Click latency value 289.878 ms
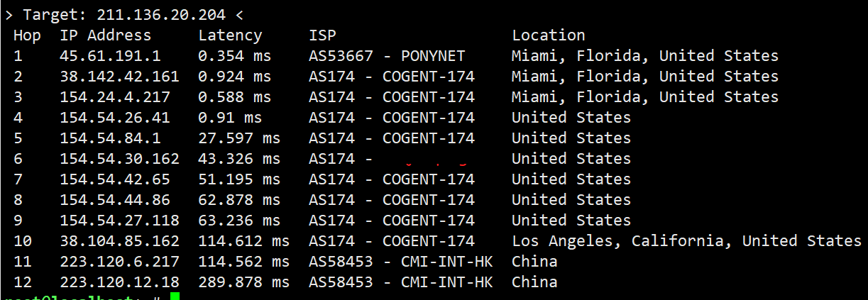 (243, 282)
